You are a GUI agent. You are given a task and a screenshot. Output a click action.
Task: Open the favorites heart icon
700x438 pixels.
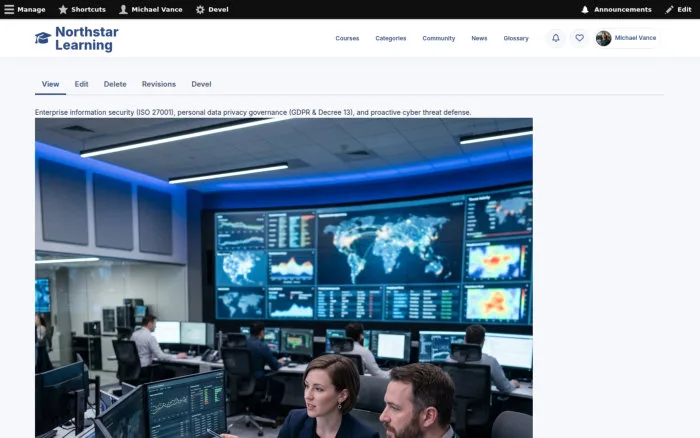point(579,38)
